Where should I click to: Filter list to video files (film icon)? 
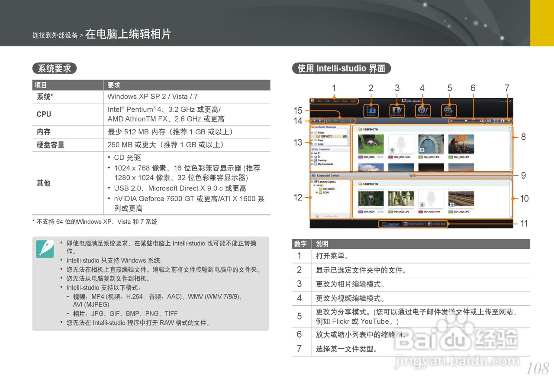[496, 121]
